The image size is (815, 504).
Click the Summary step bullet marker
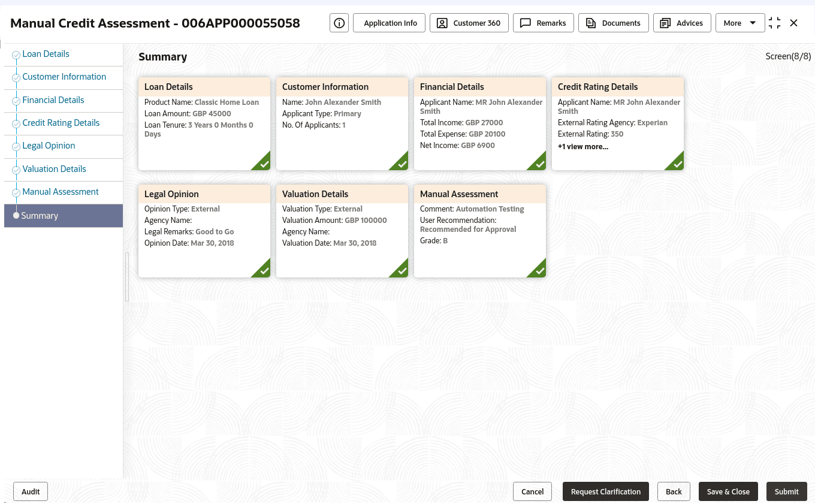(16, 216)
